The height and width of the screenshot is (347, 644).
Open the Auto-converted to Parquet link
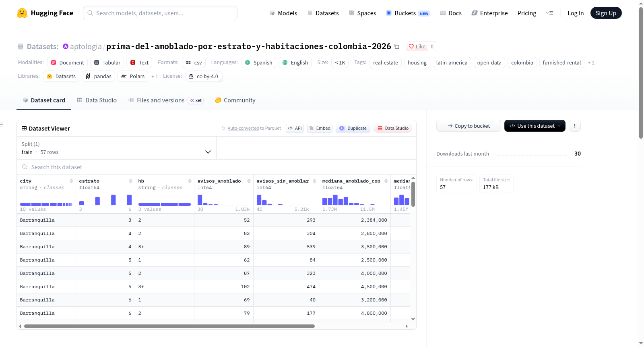click(243, 128)
